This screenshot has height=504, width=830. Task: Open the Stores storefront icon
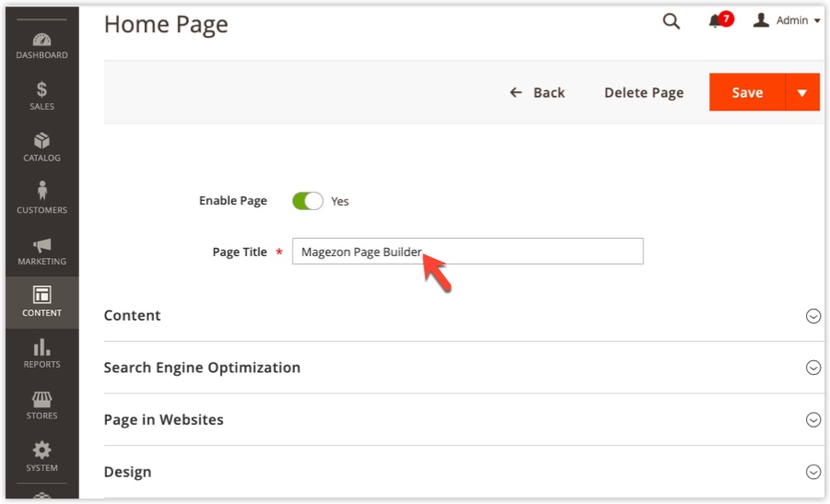click(41, 399)
